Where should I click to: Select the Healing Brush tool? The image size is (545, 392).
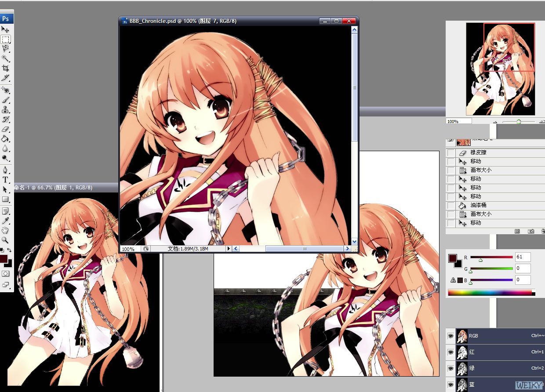tap(6, 90)
